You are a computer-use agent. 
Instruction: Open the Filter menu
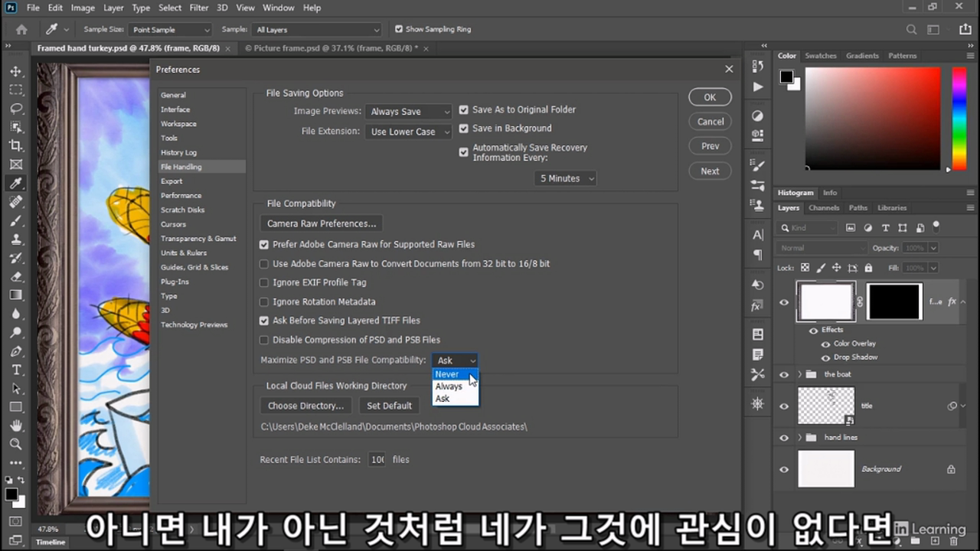pyautogui.click(x=199, y=8)
